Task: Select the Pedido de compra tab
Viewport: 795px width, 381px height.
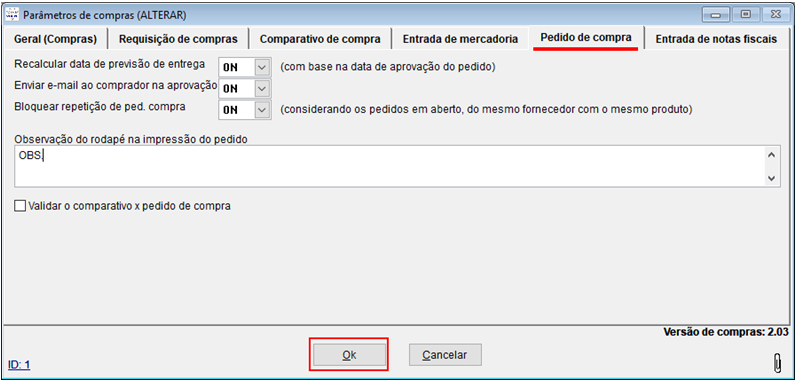Action: (586, 38)
